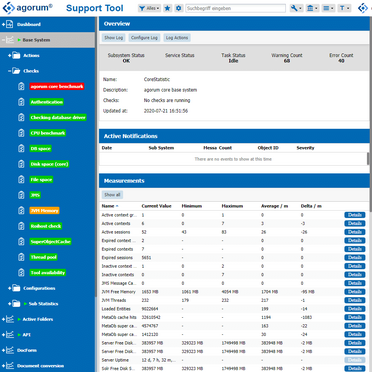The image size is (372, 372).
Task: Click the Configure Log button
Action: click(x=144, y=38)
